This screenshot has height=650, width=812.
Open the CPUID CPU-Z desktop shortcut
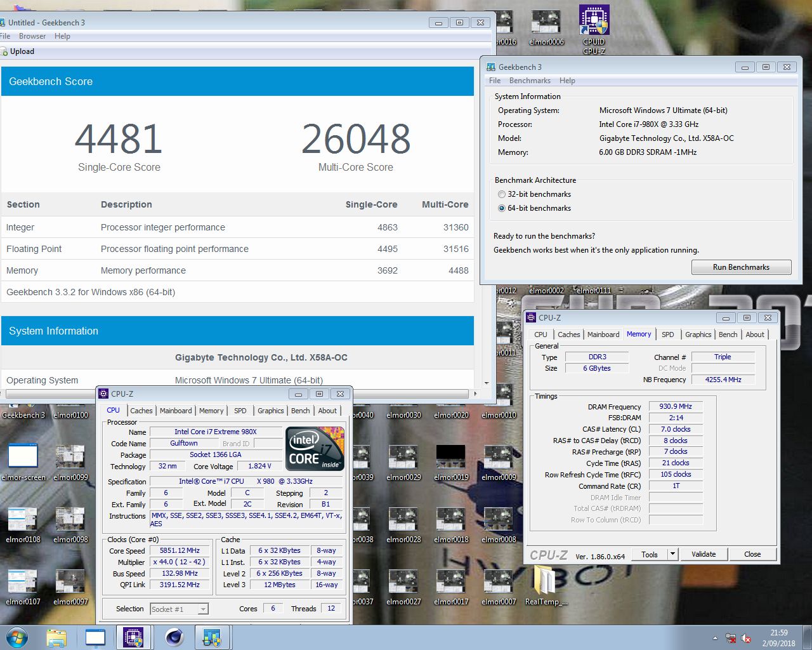tap(594, 29)
